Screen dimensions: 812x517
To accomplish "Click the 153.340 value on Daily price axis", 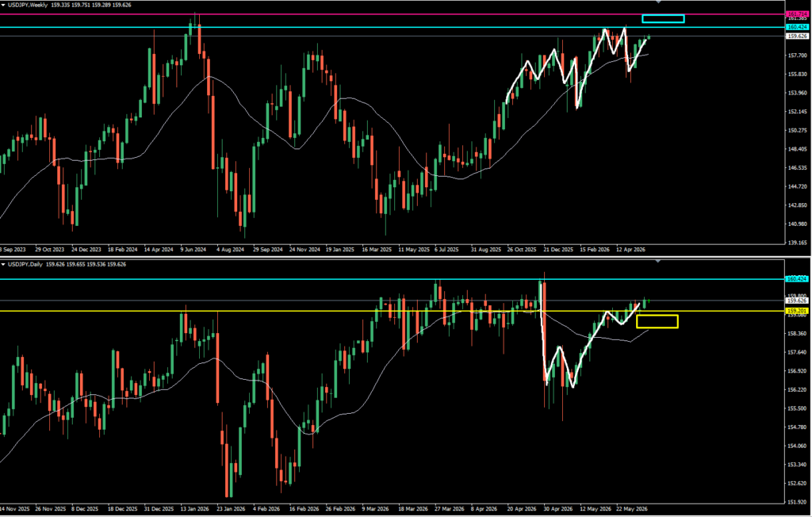I will pos(798,464).
